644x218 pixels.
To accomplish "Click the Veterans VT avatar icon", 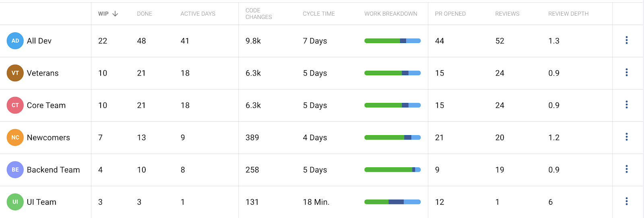I will coord(15,73).
